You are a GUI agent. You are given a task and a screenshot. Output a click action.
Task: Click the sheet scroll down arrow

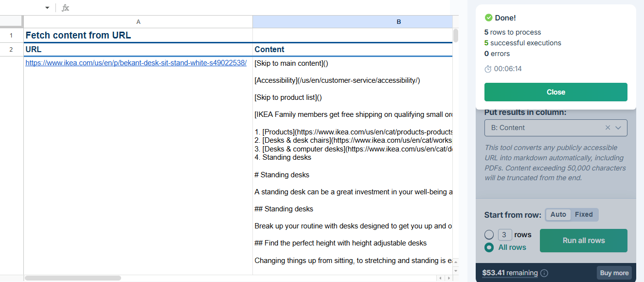456,270
